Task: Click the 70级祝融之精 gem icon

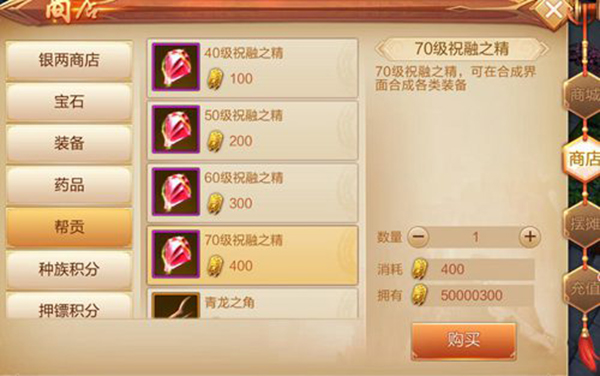Action: [x=176, y=254]
